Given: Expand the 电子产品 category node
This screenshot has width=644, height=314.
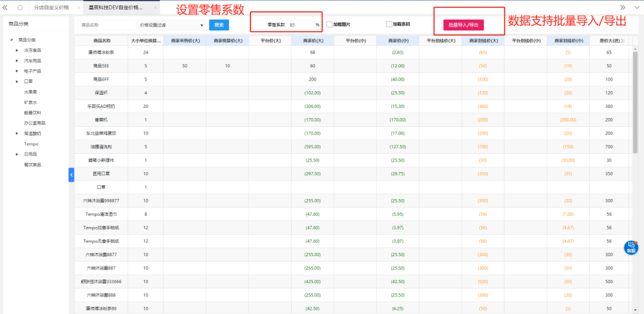Looking at the screenshot, I should pyautogui.click(x=17, y=71).
